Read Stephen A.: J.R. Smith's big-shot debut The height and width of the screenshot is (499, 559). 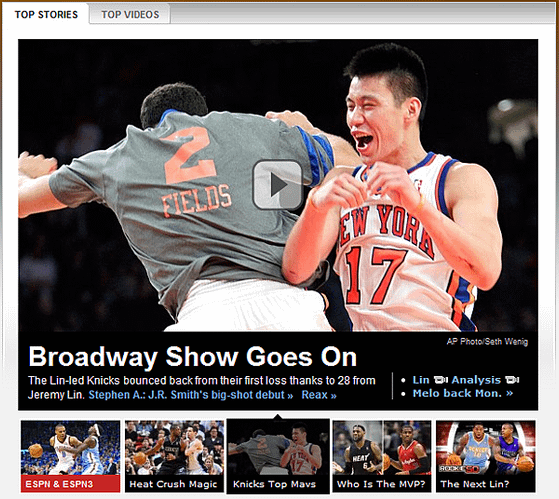tap(191, 395)
